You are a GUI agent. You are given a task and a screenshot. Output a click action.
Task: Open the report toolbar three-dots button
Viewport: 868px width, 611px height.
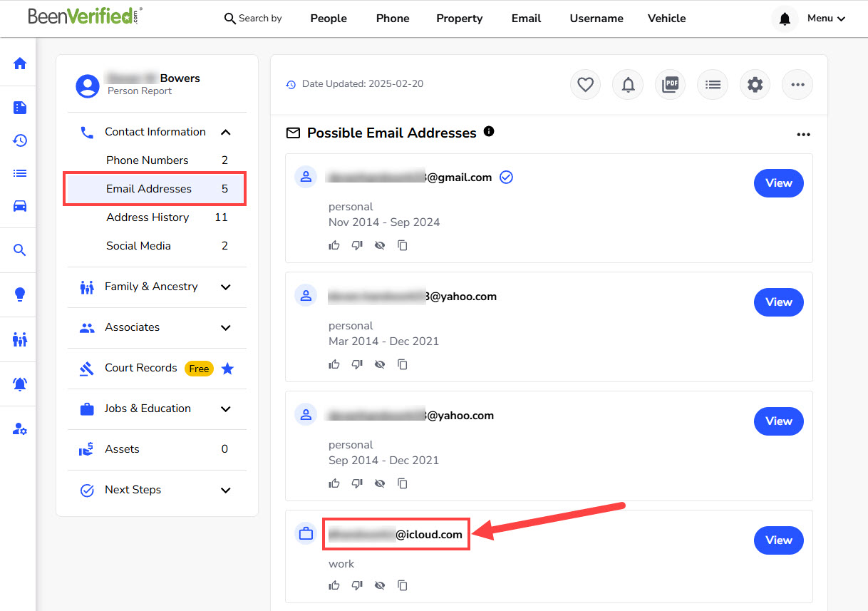(797, 85)
